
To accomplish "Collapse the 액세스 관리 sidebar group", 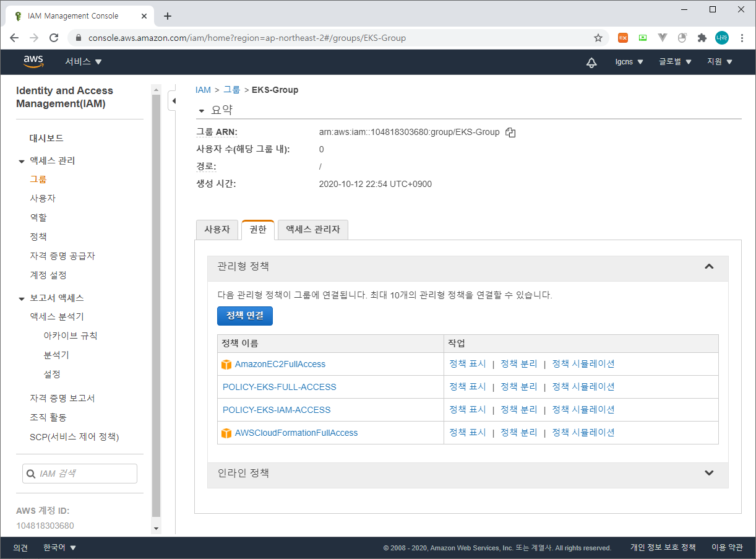I will 22,161.
